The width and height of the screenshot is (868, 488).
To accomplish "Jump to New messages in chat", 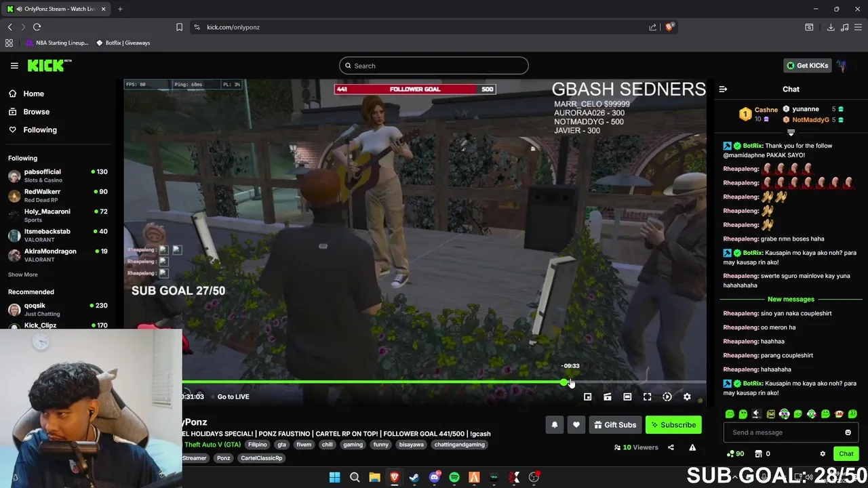I will tap(791, 299).
